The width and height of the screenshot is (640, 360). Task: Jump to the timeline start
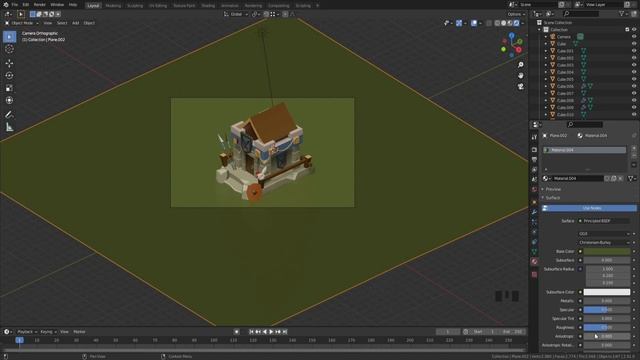(x=251, y=332)
